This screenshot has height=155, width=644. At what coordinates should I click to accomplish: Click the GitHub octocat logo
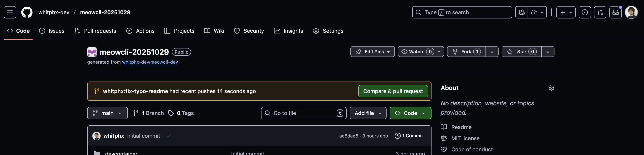(27, 12)
